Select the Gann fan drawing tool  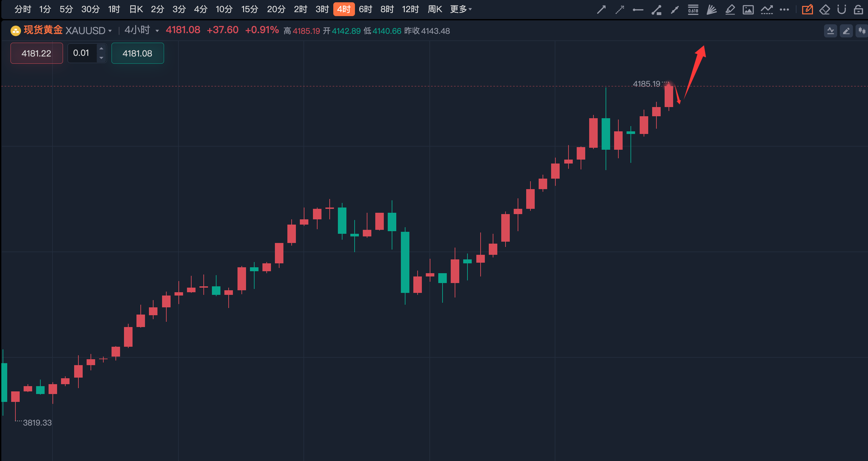tap(711, 10)
